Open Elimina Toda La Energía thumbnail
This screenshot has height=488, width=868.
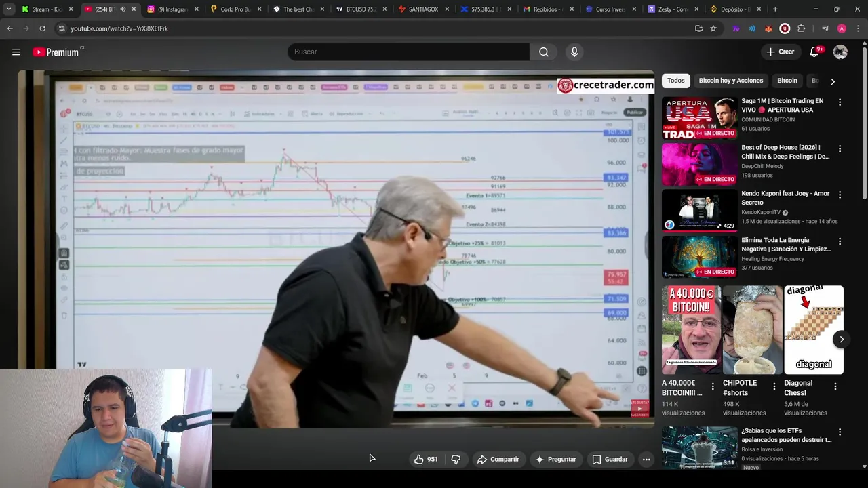(699, 257)
